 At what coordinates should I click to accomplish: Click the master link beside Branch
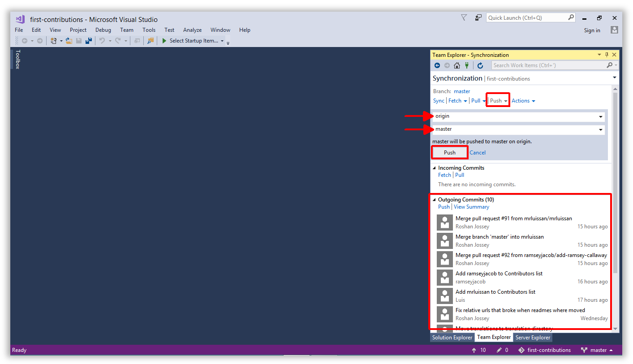coord(462,91)
